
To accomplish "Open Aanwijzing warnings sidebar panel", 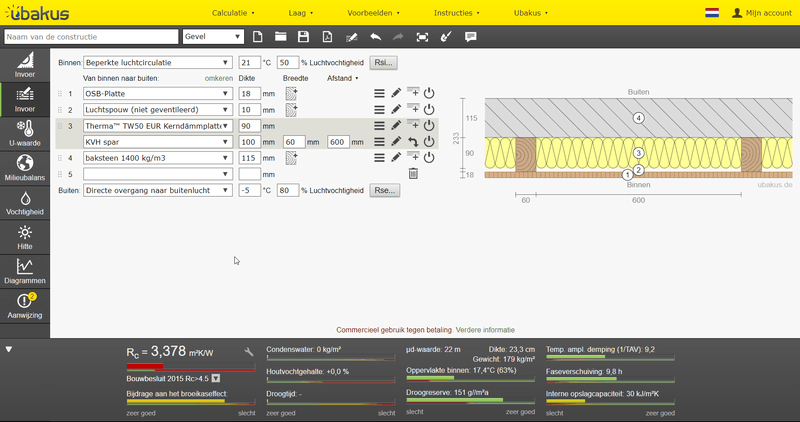I will coord(25,306).
